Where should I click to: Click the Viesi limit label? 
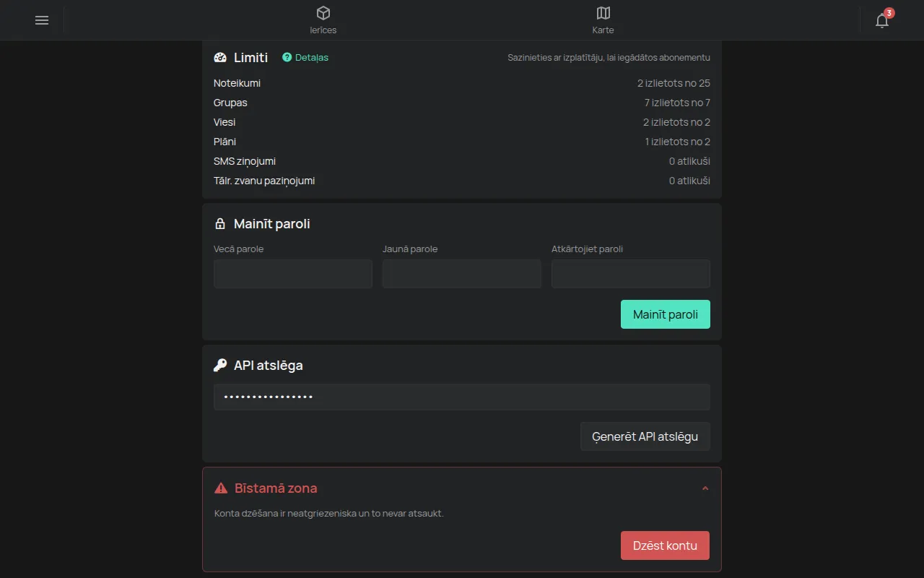point(225,122)
